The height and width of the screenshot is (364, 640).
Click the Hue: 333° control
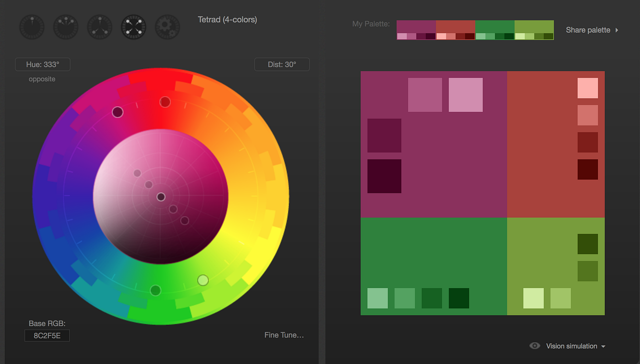pyautogui.click(x=42, y=64)
